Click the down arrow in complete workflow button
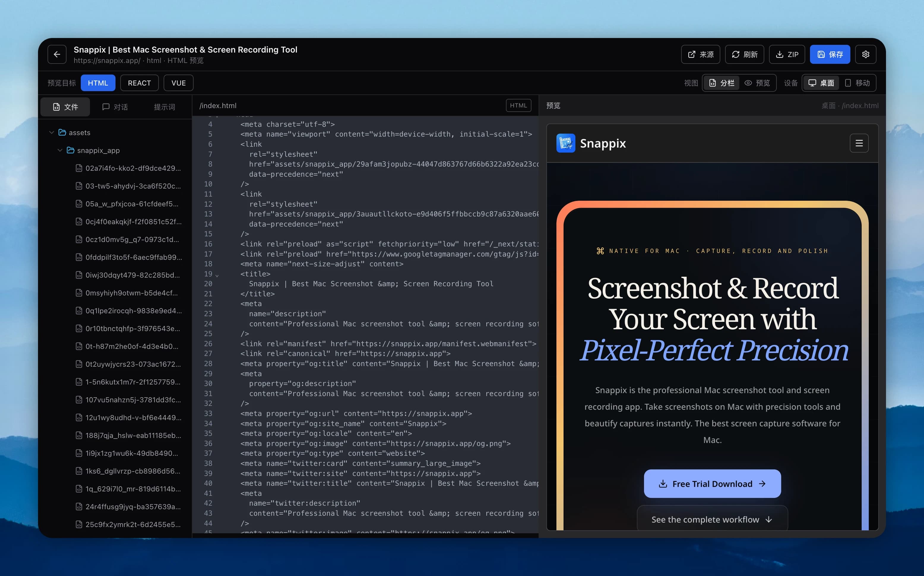The image size is (924, 576). point(769,519)
